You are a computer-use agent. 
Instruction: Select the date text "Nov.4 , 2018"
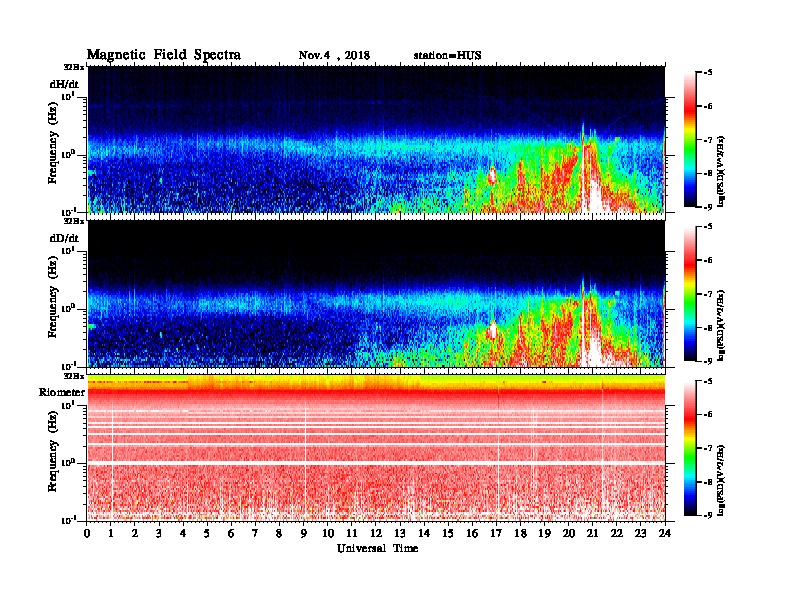[x=334, y=55]
